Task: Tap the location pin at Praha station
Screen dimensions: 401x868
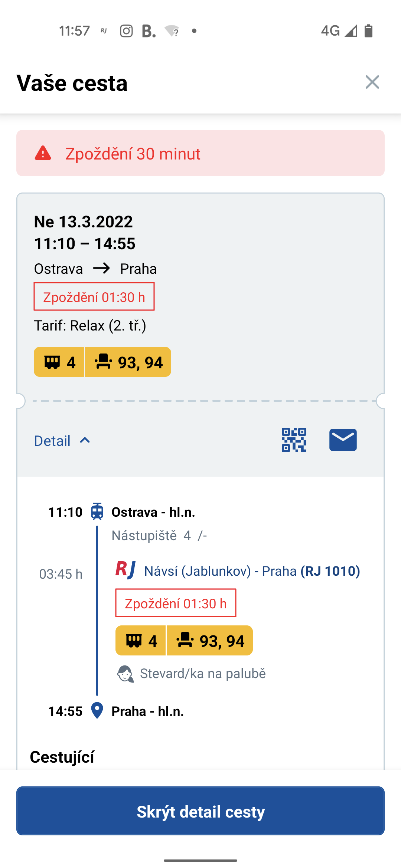Action: coord(97,711)
